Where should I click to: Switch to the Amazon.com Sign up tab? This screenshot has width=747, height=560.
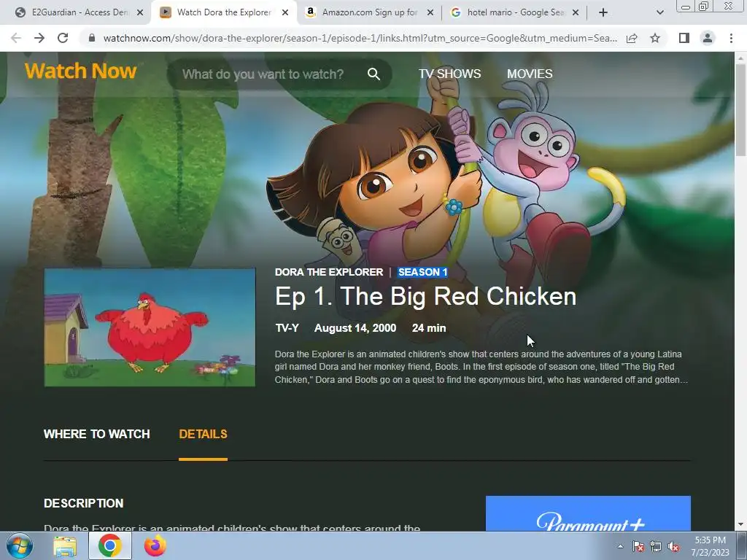(x=369, y=12)
